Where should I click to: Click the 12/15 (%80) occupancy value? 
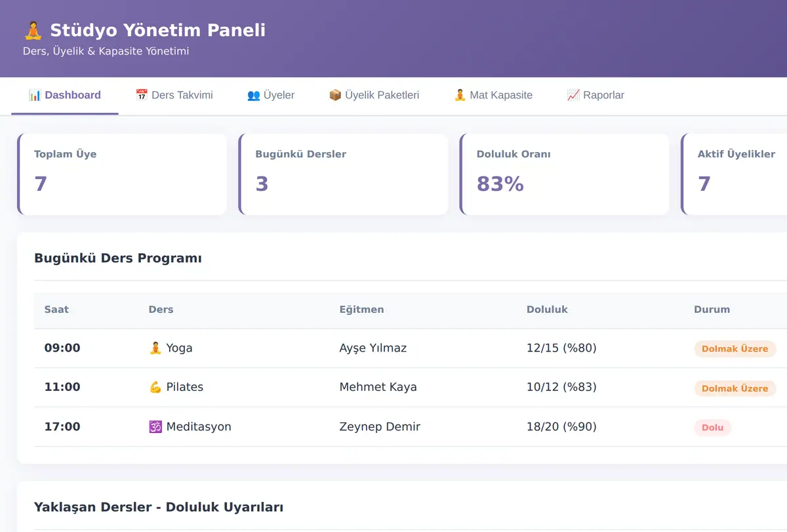coord(561,348)
